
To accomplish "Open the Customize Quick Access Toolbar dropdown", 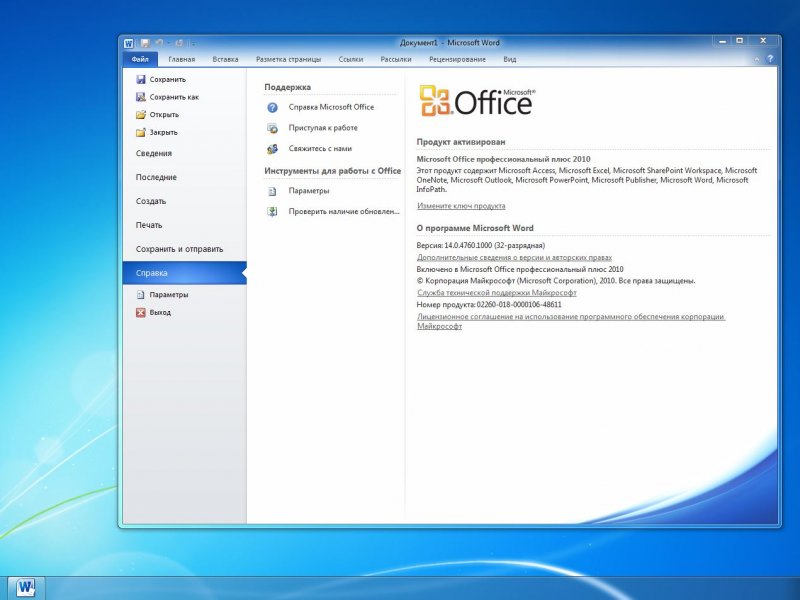I will [x=194, y=44].
